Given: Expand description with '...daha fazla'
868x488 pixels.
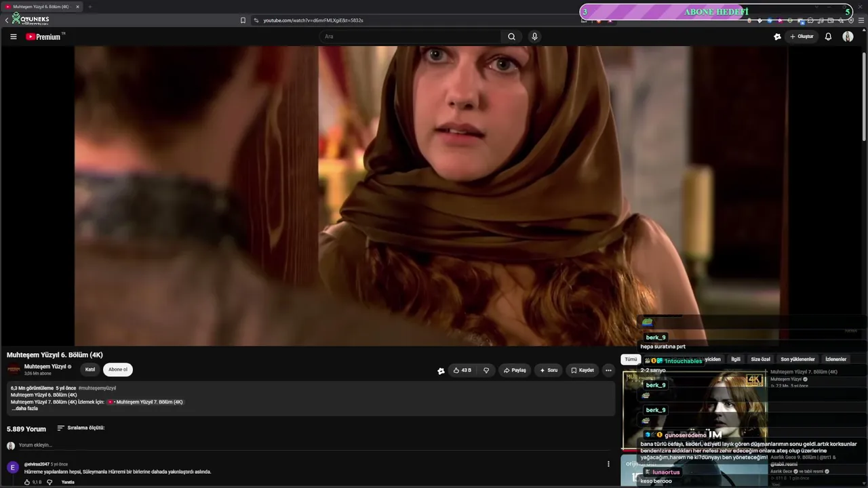Looking at the screenshot, I should click(x=24, y=409).
